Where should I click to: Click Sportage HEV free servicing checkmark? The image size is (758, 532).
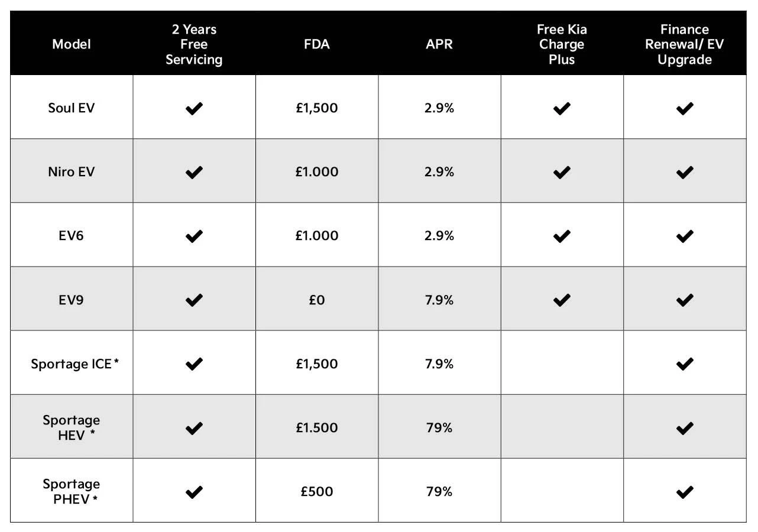click(x=194, y=428)
